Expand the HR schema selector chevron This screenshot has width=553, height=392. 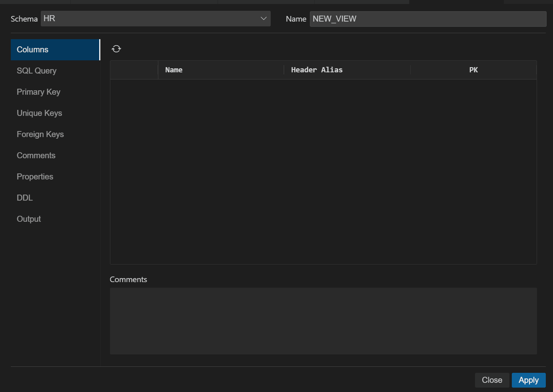click(264, 18)
